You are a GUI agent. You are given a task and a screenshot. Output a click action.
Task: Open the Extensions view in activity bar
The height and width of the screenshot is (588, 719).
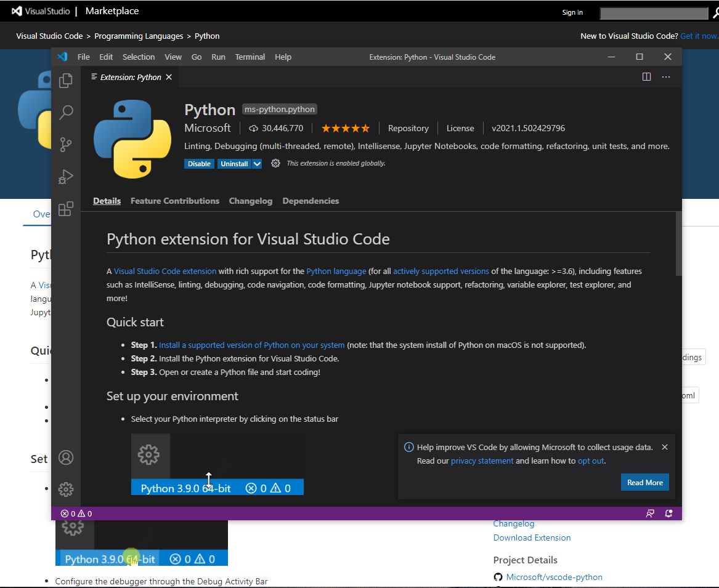[65, 209]
